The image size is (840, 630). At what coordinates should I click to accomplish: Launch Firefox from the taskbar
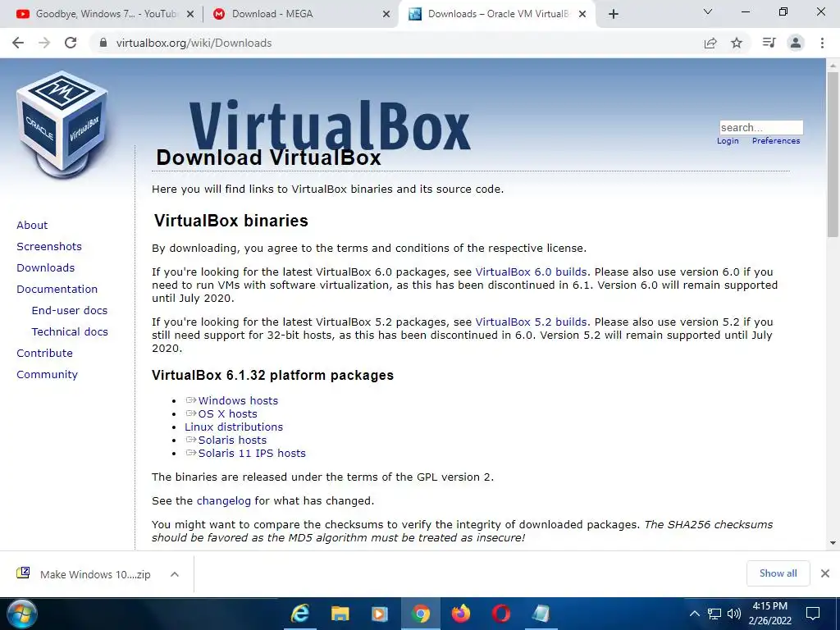click(461, 614)
